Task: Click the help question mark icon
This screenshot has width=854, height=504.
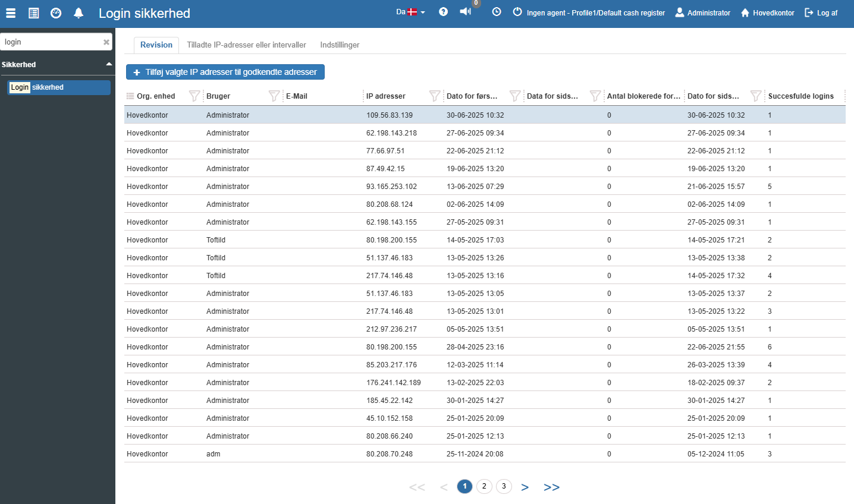Action: (443, 12)
